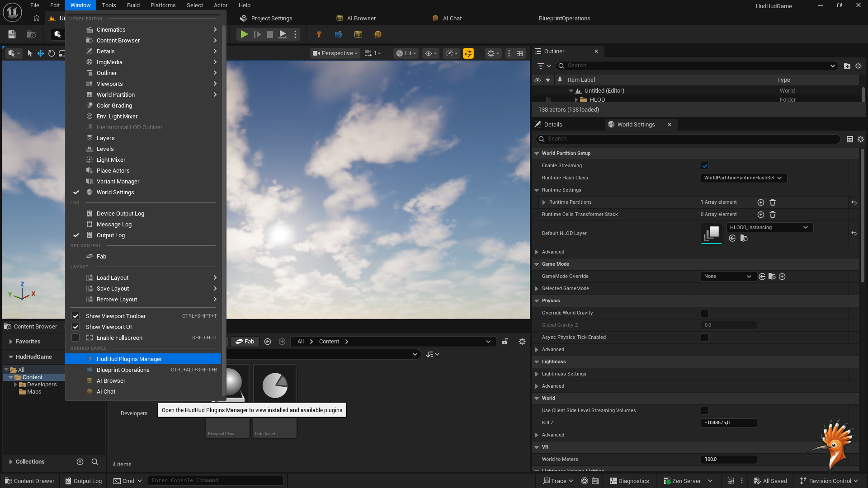Image resolution: width=868 pixels, height=488 pixels.
Task: Click the Kill Z value field
Action: click(x=728, y=423)
